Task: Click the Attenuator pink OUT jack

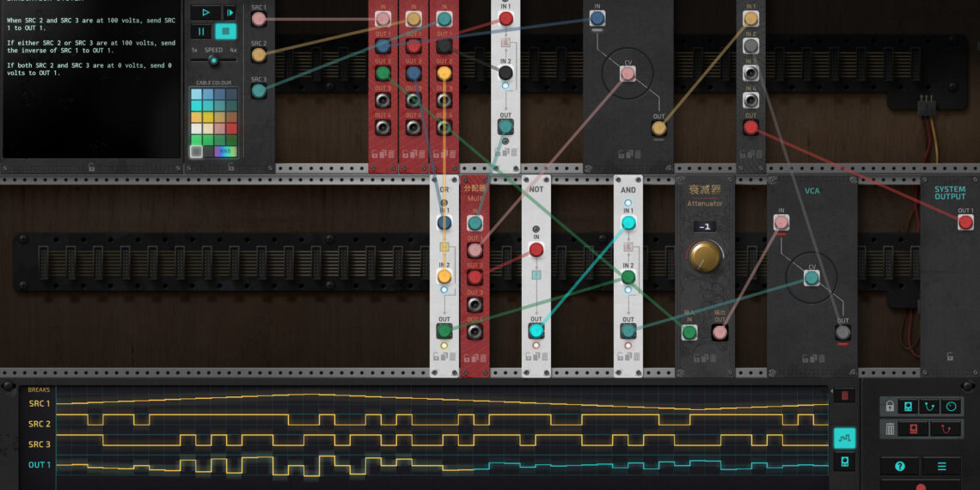Action: [720, 333]
